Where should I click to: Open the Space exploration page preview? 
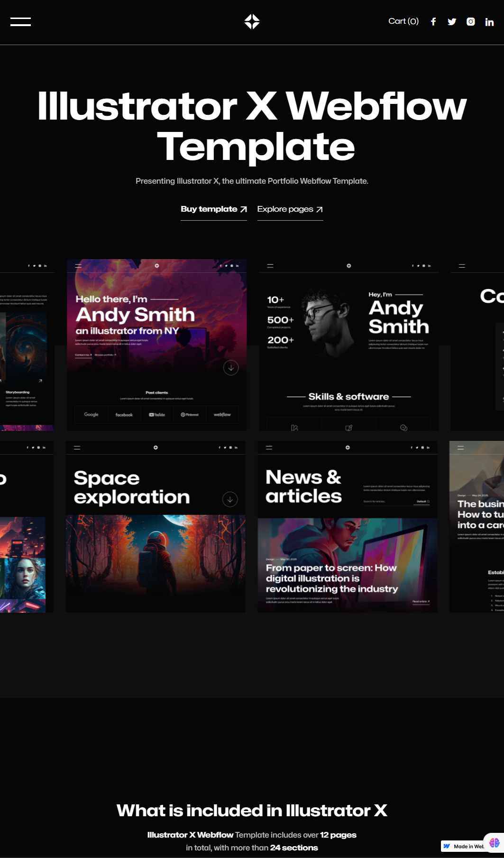pyautogui.click(x=156, y=527)
